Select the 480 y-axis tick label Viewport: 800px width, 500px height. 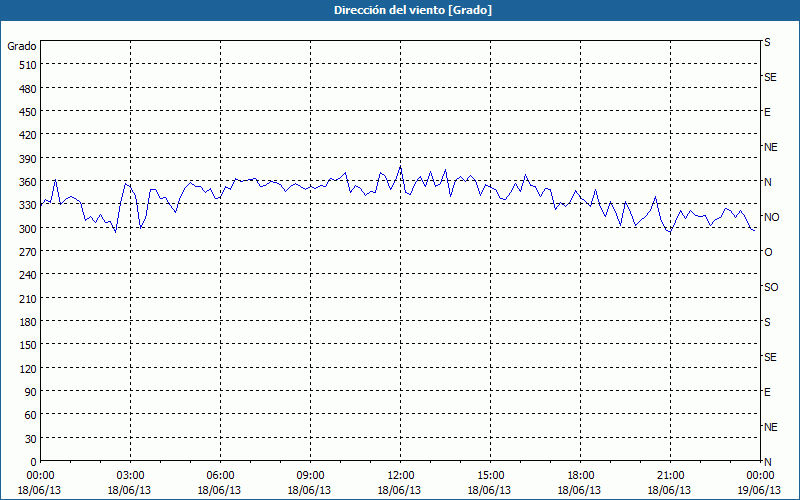click(x=28, y=89)
